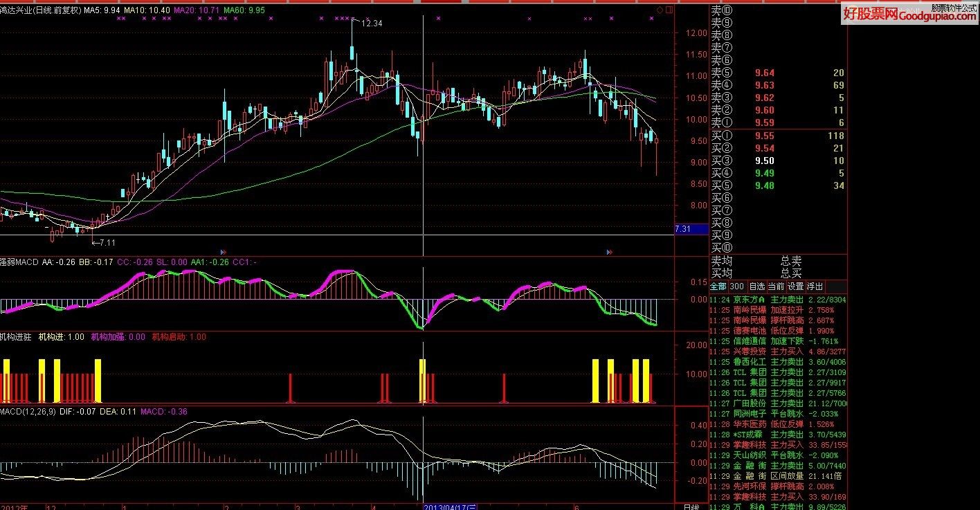Click the square icon beside the diamond icon
The height and width of the screenshot is (510, 980).
pos(668,10)
